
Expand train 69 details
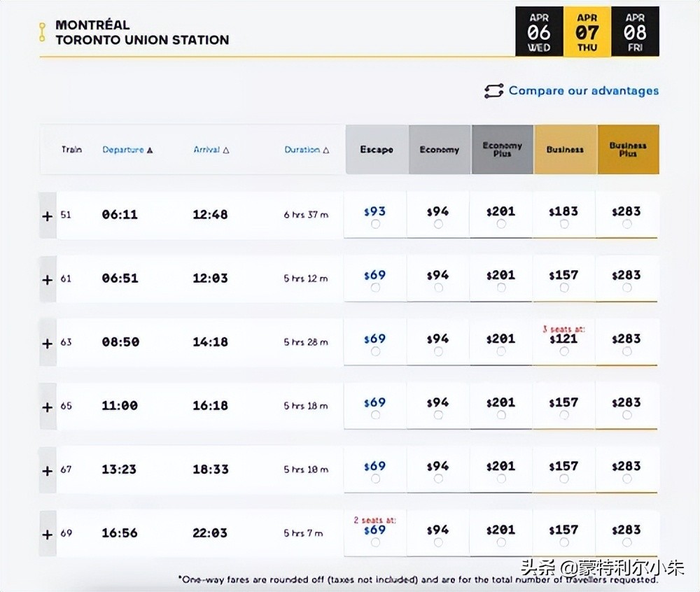(48, 535)
